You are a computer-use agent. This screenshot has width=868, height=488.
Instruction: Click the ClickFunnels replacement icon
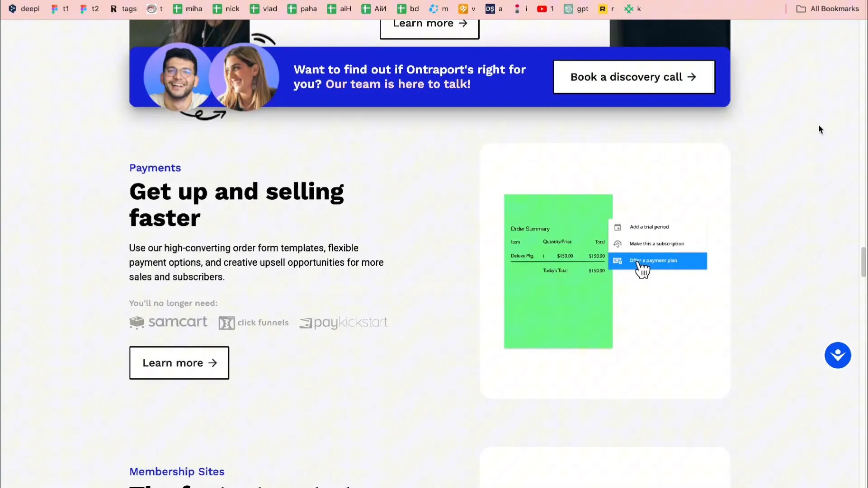point(225,322)
